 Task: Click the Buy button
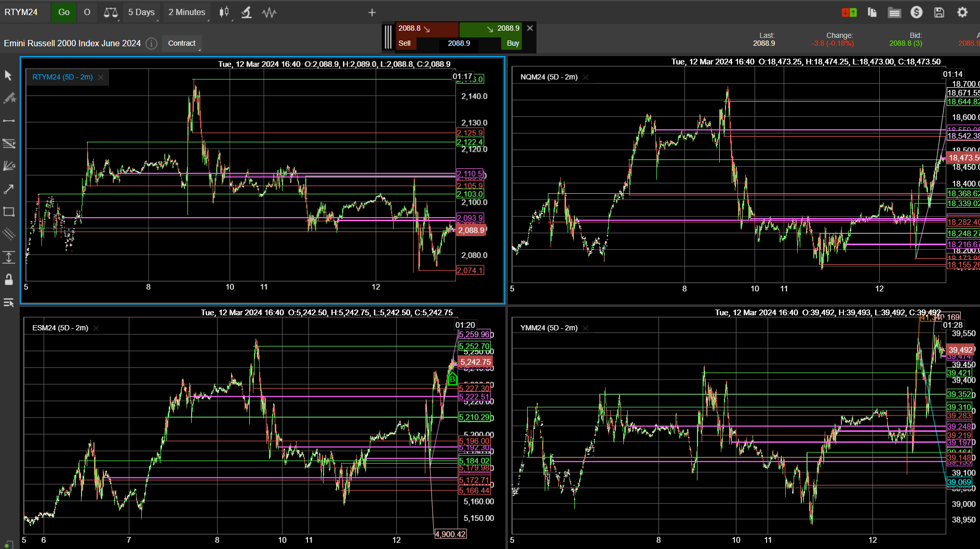[x=513, y=43]
